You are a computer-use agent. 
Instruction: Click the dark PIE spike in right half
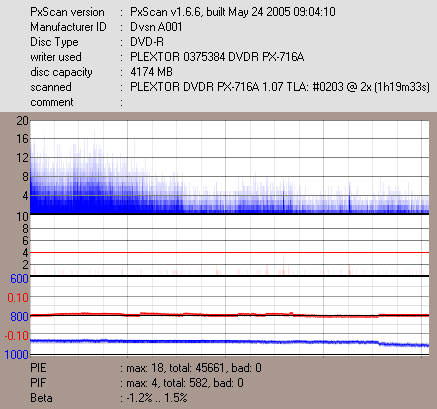coord(350,198)
